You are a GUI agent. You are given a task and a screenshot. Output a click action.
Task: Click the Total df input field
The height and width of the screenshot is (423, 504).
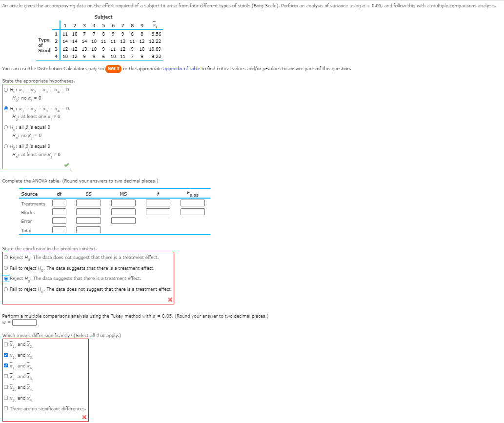(60, 230)
